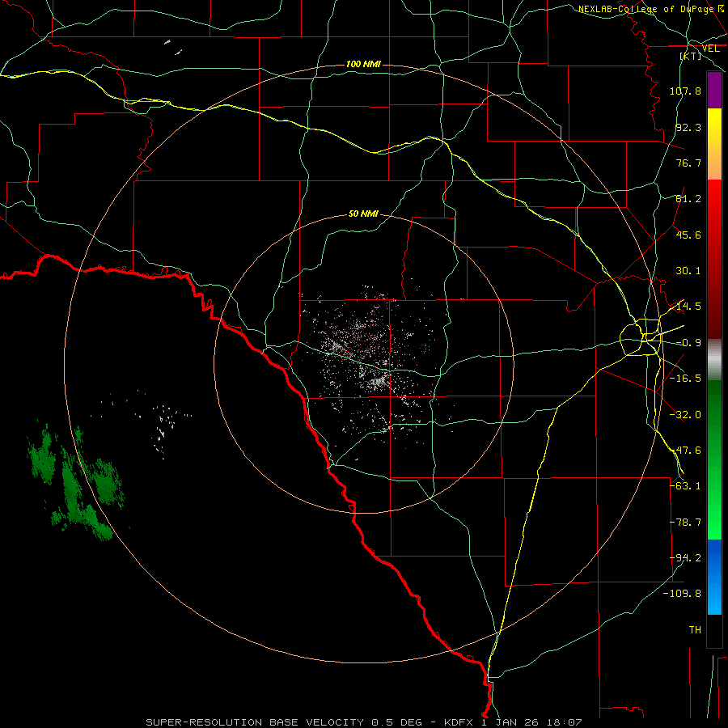Click the 61.2 velocity scale value
Screen dimensions: 728x728
(x=688, y=199)
